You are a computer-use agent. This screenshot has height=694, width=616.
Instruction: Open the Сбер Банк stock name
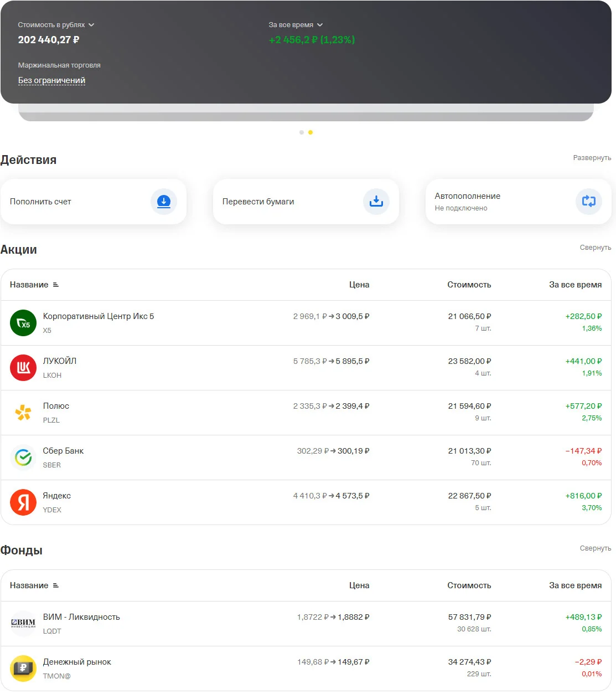(x=63, y=451)
